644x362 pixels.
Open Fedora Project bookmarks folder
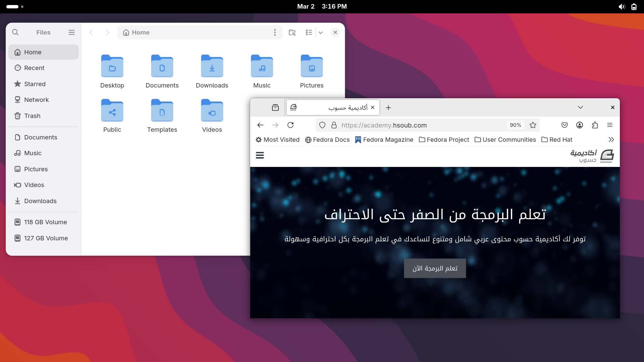(x=444, y=139)
